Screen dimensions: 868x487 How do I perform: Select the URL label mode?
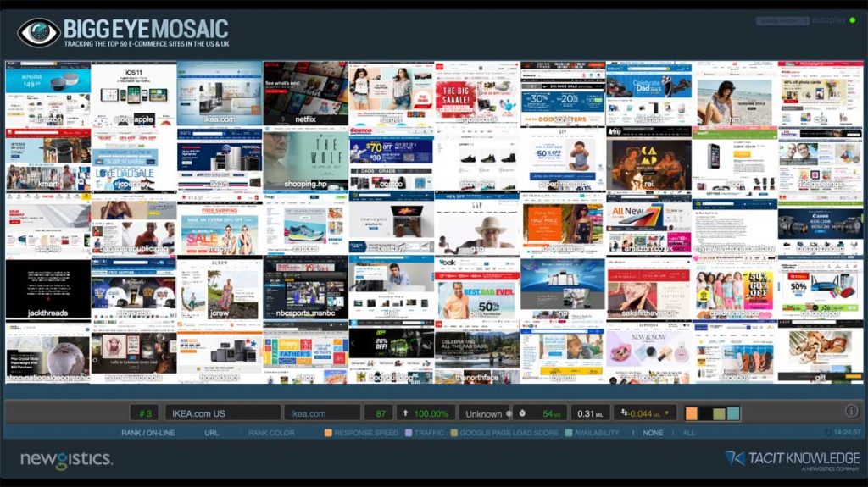(211, 433)
